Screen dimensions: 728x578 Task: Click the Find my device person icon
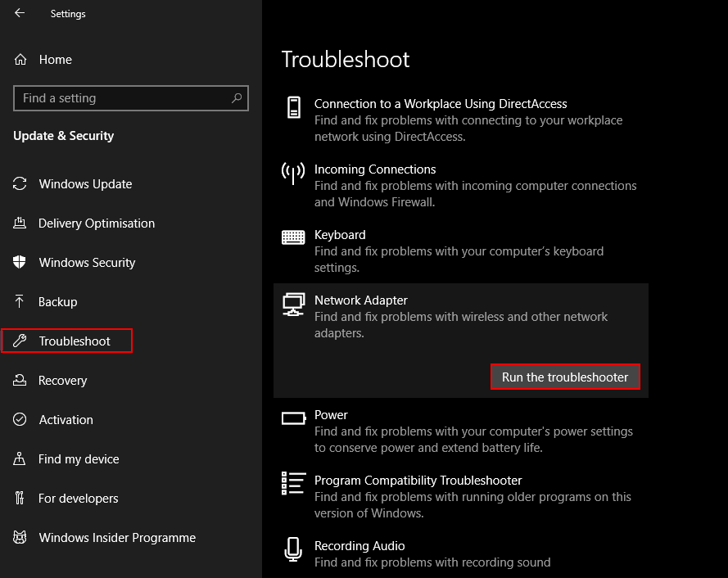pyautogui.click(x=20, y=458)
